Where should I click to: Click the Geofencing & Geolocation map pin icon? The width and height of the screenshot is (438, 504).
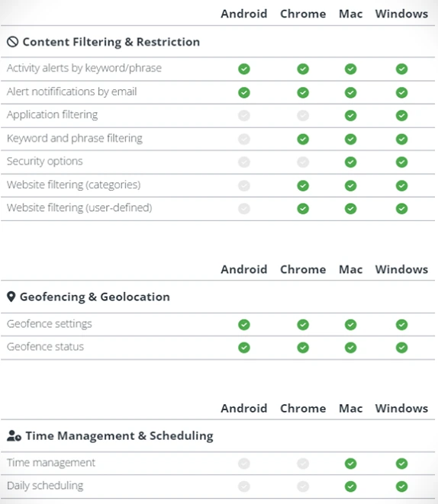pos(11,297)
